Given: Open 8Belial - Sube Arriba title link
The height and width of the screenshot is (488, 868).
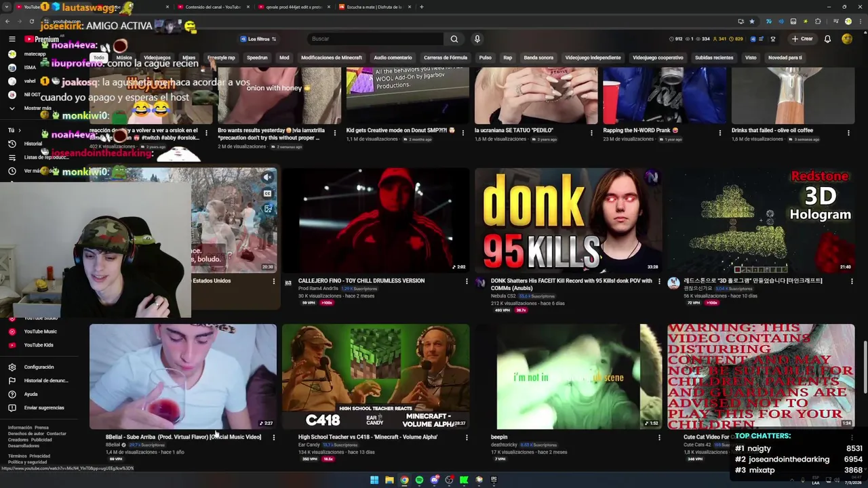Looking at the screenshot, I should (183, 437).
